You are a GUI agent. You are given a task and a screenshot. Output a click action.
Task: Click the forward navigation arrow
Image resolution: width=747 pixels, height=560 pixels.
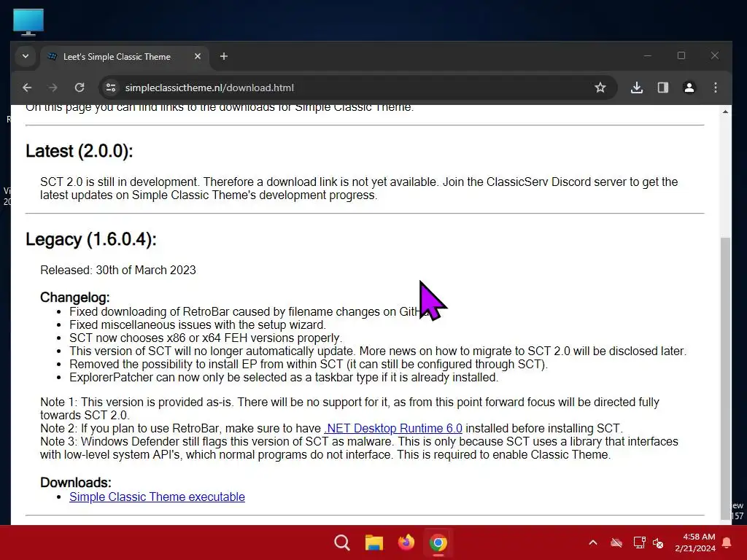click(x=53, y=87)
